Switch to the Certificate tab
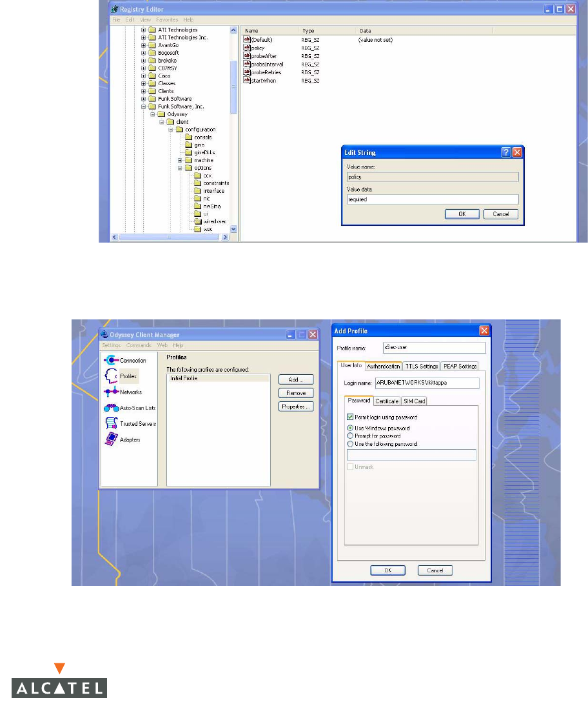Viewport: 588px width, 713px height. tap(387, 401)
